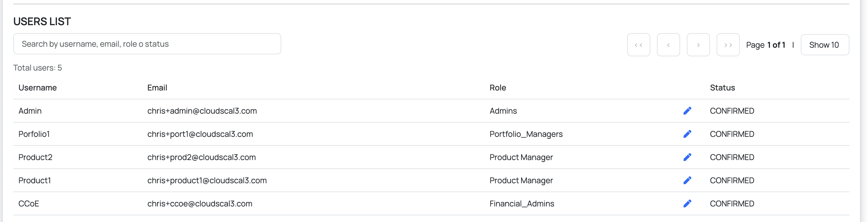Click the Status column header
This screenshot has height=222, width=868.
[x=722, y=87]
